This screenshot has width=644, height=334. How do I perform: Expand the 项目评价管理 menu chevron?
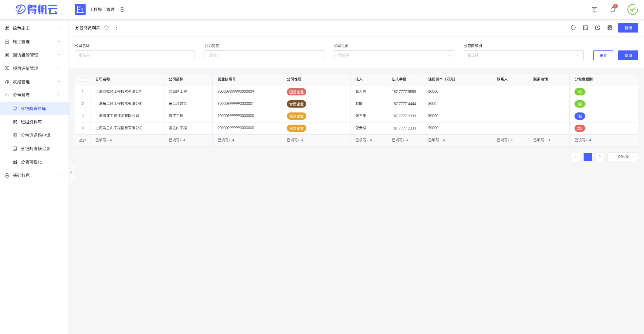[x=59, y=68]
